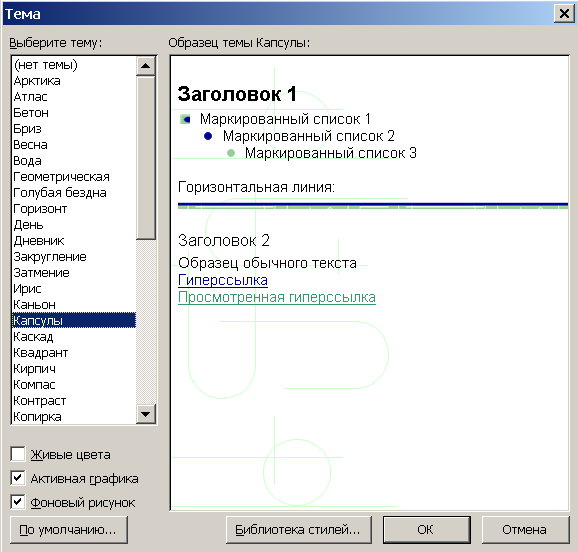Cancel with the Отмена button
Image resolution: width=578 pixels, height=552 pixels.
525,530
